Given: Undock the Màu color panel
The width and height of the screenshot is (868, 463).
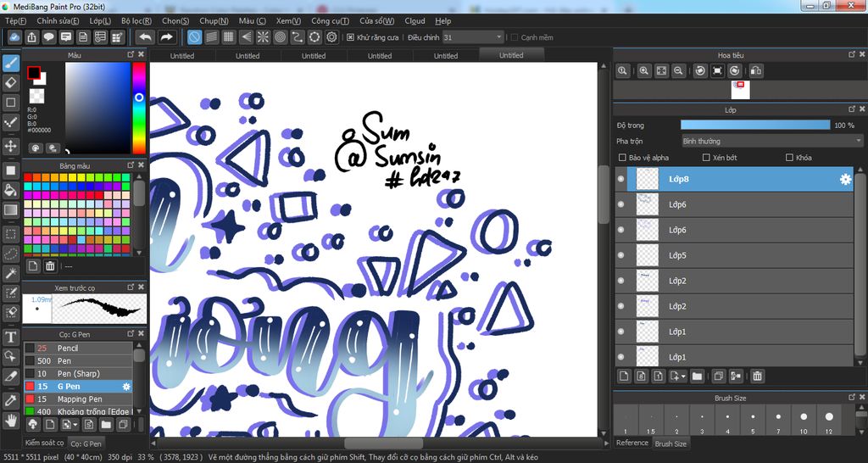Looking at the screenshot, I should (131, 54).
